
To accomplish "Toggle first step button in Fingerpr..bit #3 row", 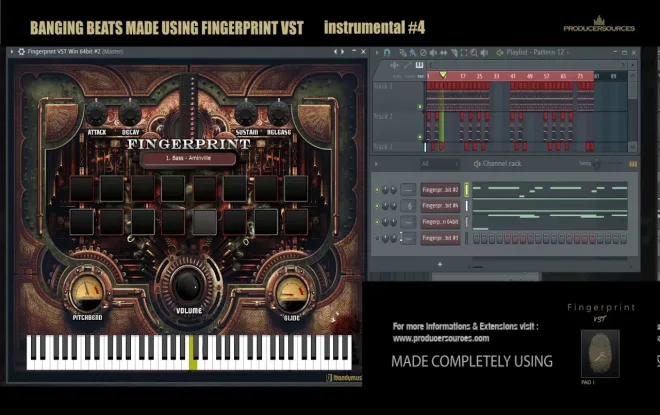I will [476, 239].
